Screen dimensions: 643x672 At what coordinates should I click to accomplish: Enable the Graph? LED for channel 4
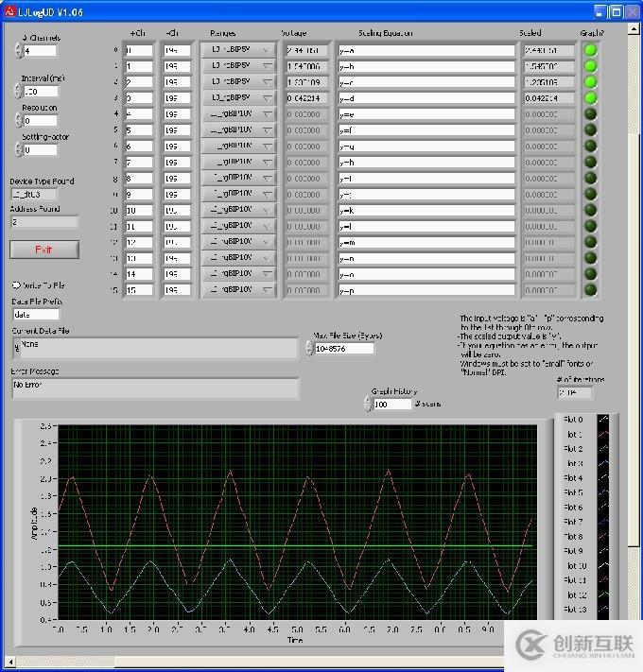[x=591, y=114]
